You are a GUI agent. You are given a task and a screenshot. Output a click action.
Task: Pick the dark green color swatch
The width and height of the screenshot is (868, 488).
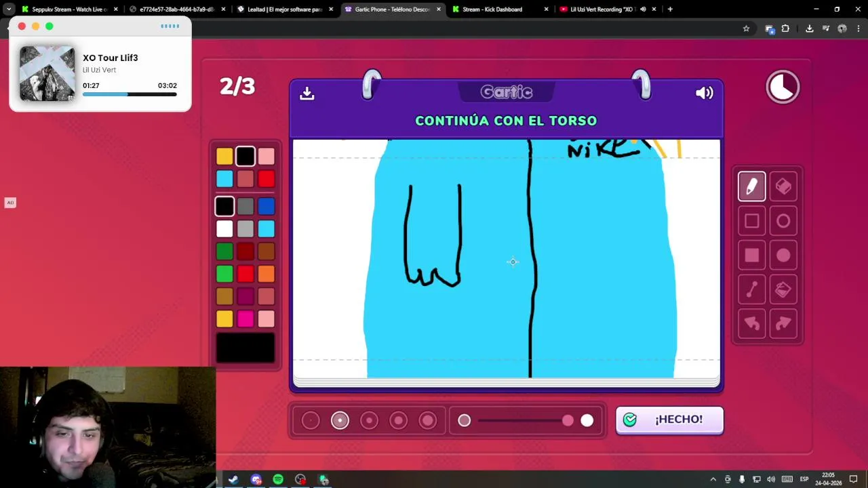point(224,251)
